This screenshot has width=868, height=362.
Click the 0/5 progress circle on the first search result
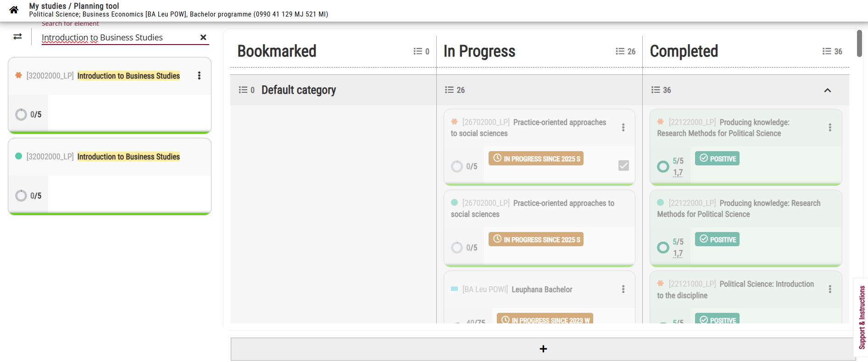coord(21,114)
